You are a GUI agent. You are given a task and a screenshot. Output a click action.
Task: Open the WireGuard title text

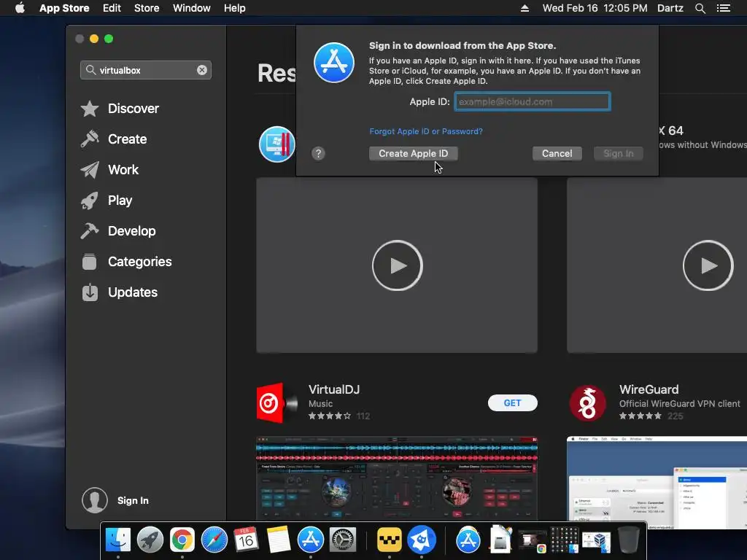coord(649,389)
